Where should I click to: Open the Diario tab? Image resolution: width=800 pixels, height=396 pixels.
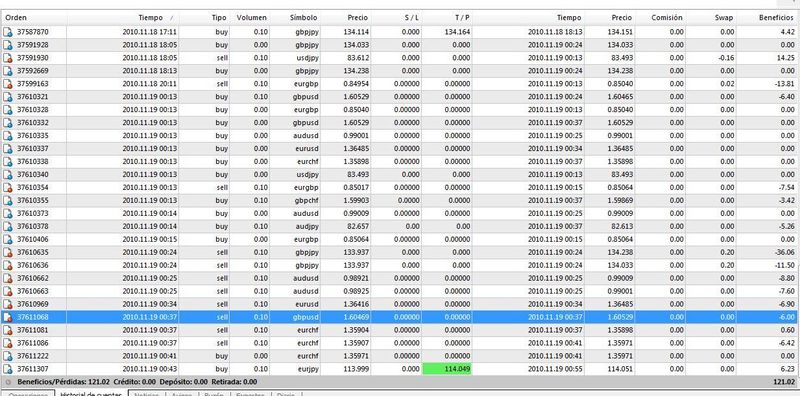pos(286,395)
